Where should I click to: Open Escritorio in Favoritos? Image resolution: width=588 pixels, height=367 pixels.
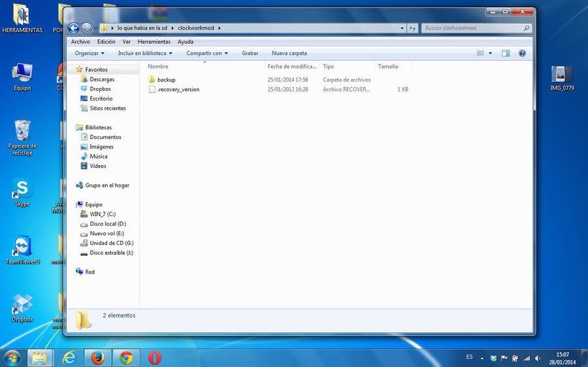[101, 98]
